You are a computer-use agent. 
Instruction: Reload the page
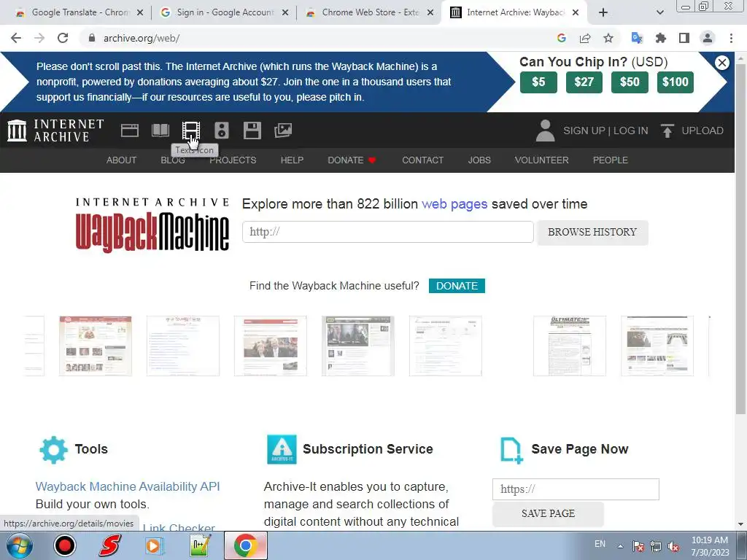[63, 38]
